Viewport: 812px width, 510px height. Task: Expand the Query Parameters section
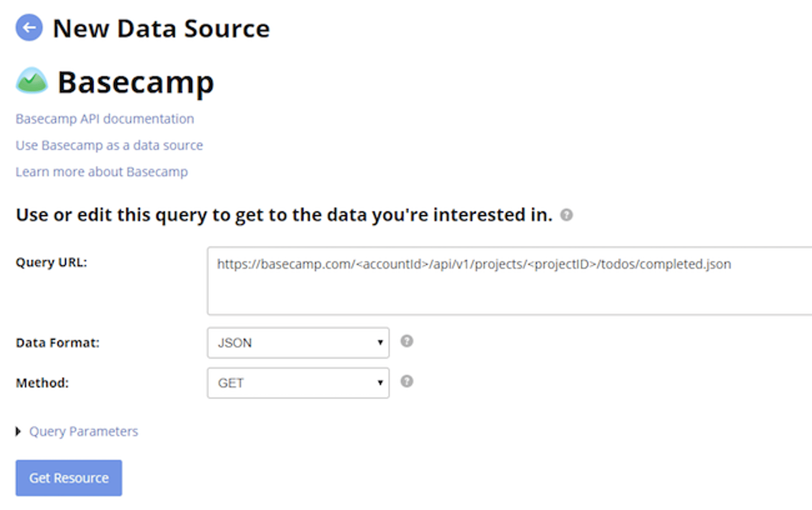[83, 431]
